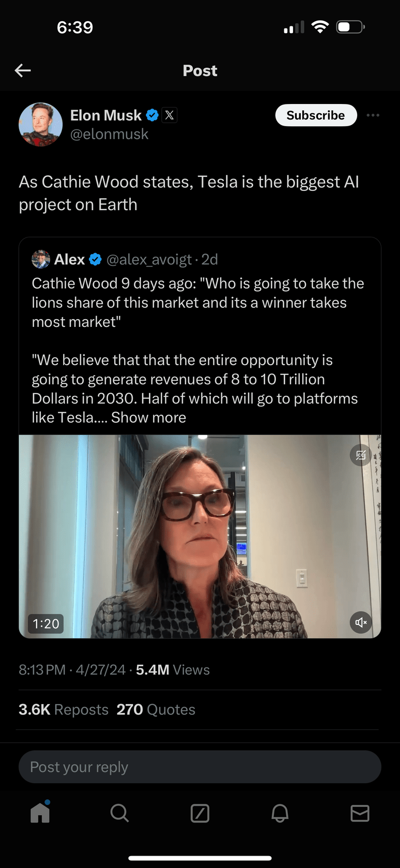Open Alex's small avatar in quoted post
This screenshot has width=400, height=868.
pyautogui.click(x=41, y=259)
